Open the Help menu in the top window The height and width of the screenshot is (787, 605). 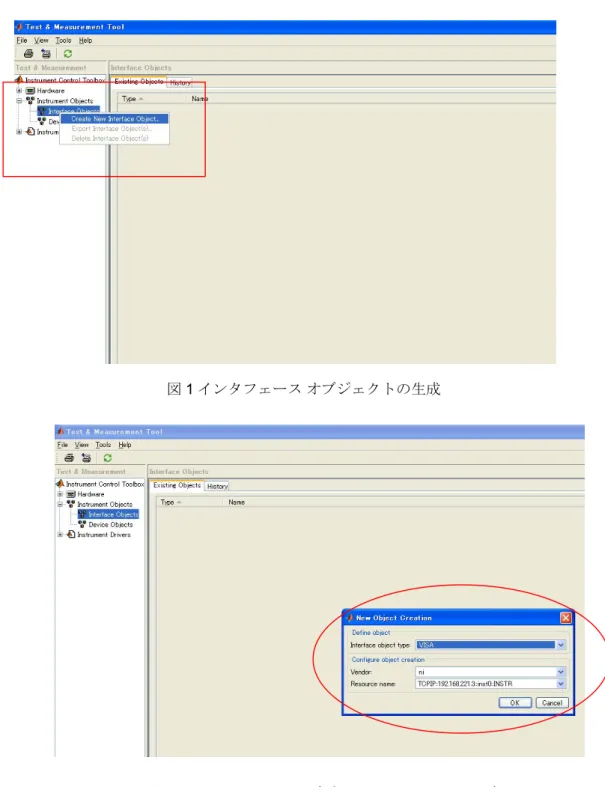(x=85, y=40)
